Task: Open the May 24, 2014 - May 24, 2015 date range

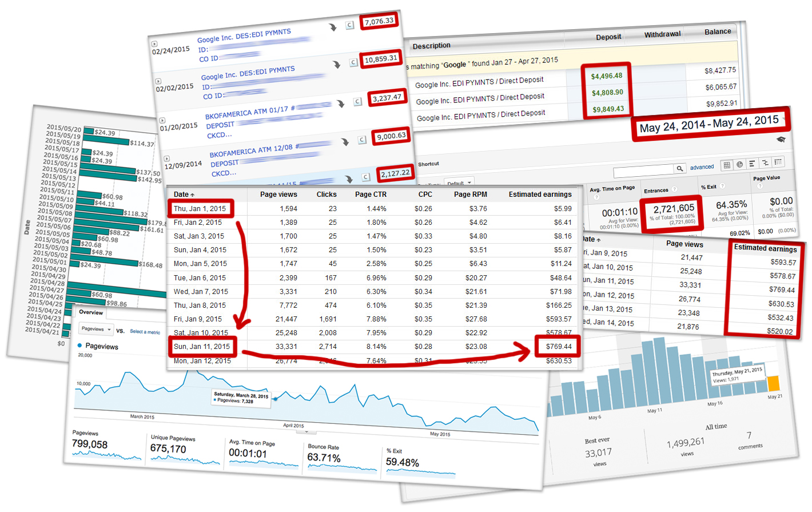Action: tap(709, 124)
